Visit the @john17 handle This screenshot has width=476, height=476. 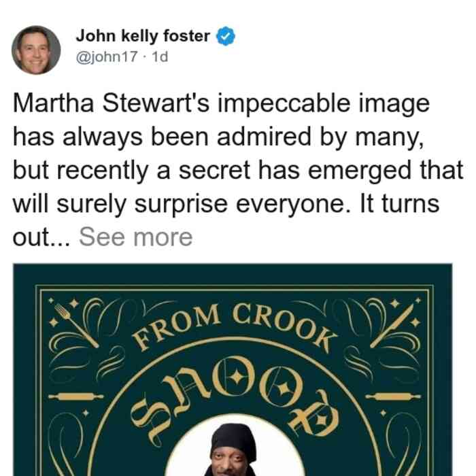107,56
